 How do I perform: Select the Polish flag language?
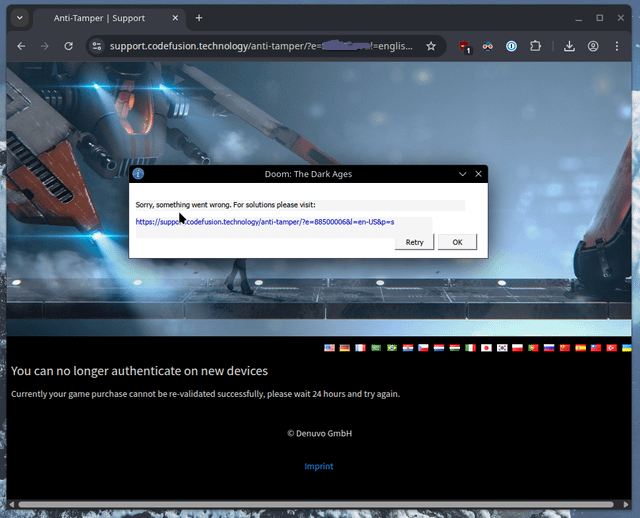[x=518, y=348]
